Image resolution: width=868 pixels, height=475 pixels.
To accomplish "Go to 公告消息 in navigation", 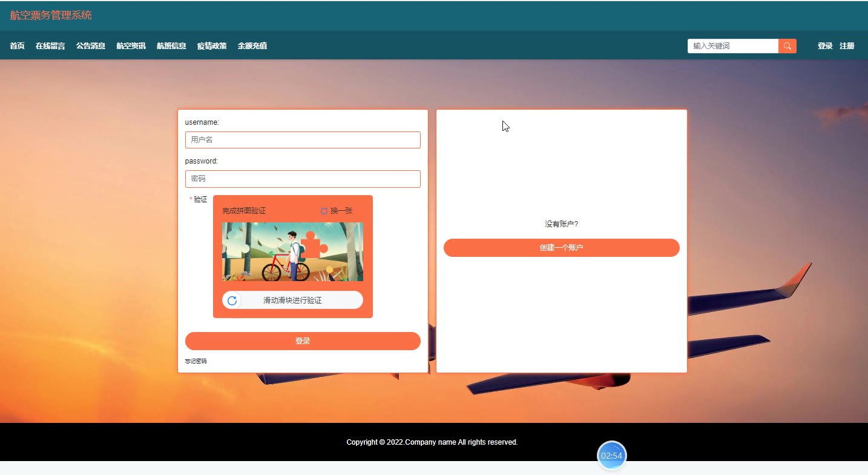I will 91,46.
